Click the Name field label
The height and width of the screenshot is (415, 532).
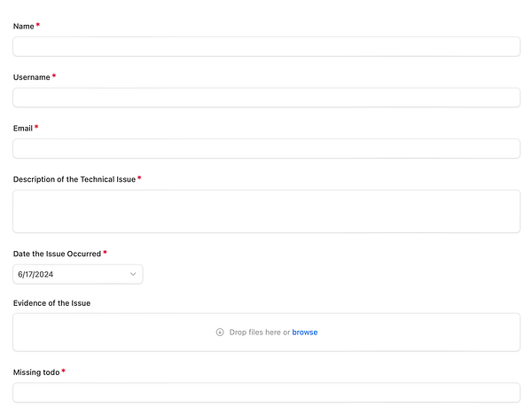click(x=23, y=26)
